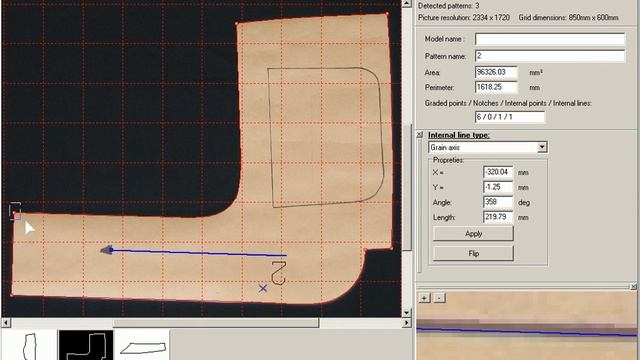Image resolution: width=640 pixels, height=360 pixels.
Task: Click the blue X internal point marker
Action: click(x=263, y=289)
